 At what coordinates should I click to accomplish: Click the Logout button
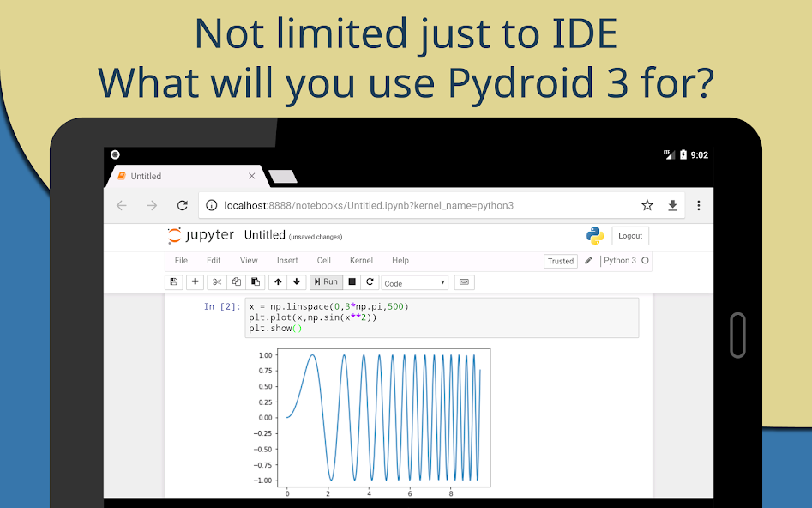pos(630,235)
